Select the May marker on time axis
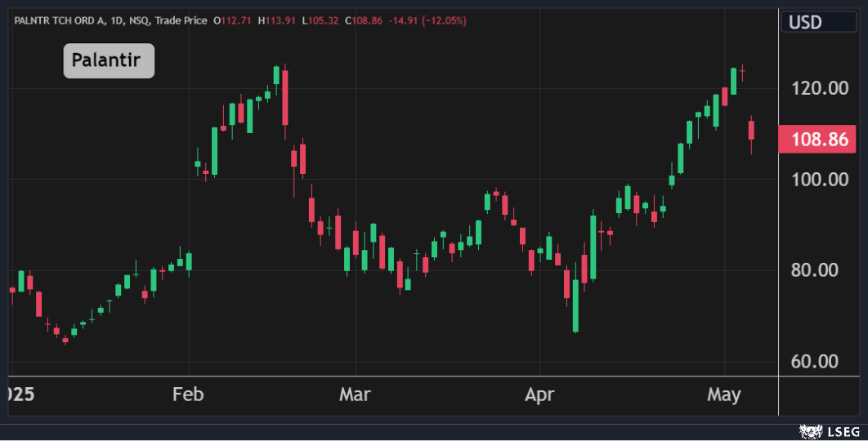This screenshot has height=441, width=868. (723, 395)
